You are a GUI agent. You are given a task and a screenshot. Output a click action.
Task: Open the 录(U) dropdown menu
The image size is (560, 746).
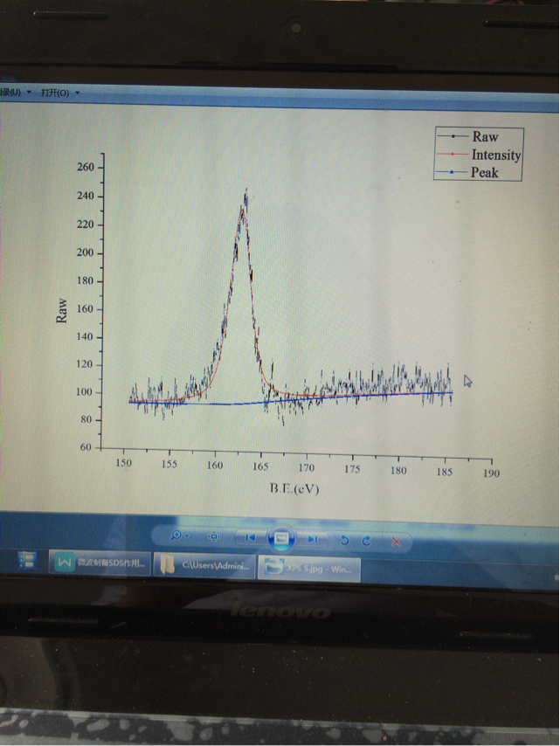[15, 93]
